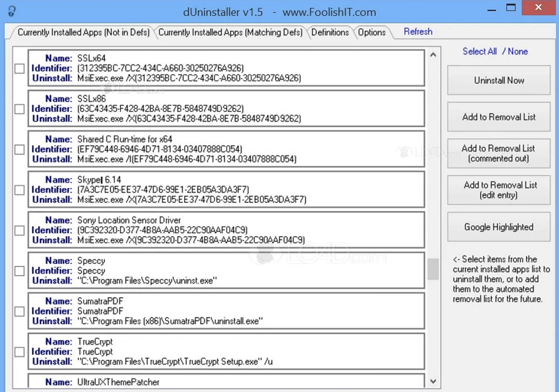Click the plain Add to Removal List button
559x392 pixels.
click(499, 117)
